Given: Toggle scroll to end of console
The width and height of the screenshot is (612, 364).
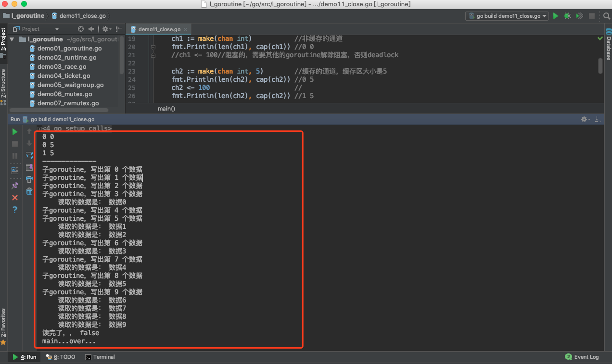Looking at the screenshot, I should [x=29, y=167].
